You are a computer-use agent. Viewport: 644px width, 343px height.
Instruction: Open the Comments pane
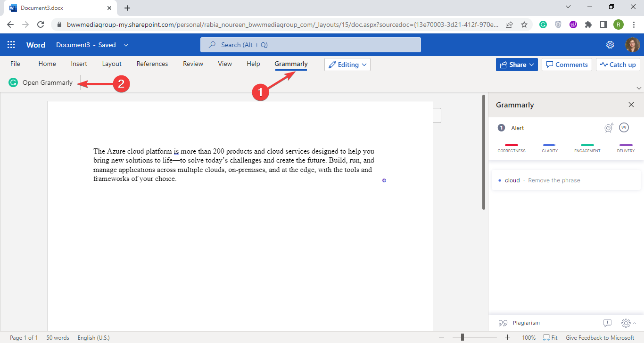coord(567,64)
